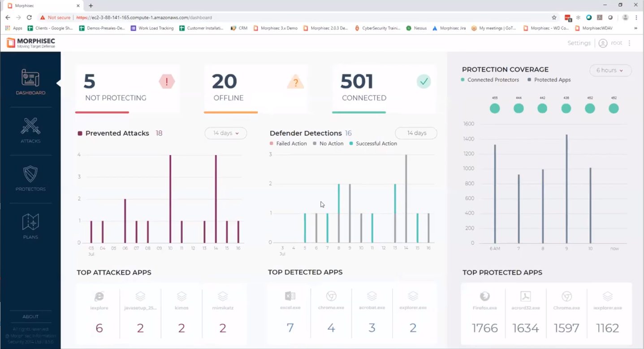Open the Nessus bookmark
Screen dimensions: 644x349
[x=416, y=28]
